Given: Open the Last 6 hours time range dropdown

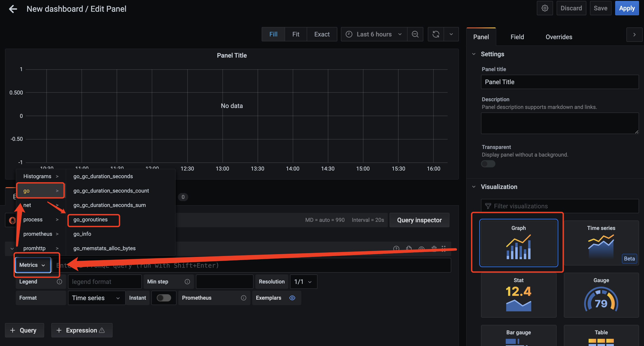Looking at the screenshot, I should (374, 34).
